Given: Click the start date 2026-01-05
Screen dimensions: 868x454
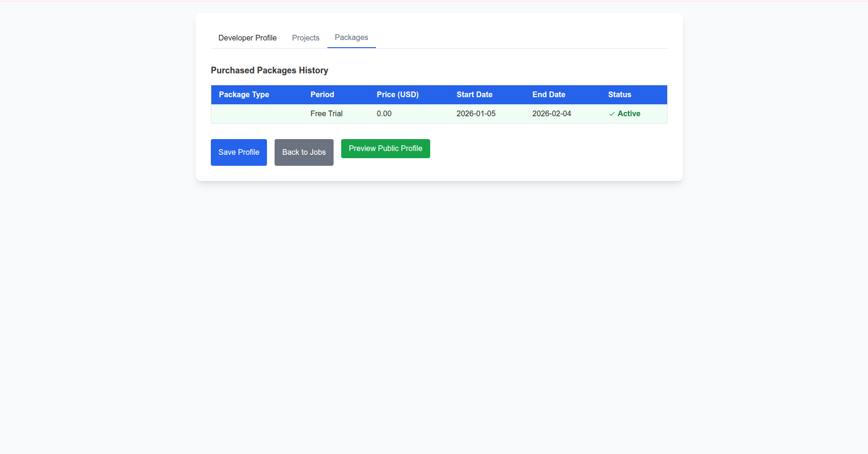Looking at the screenshot, I should click(476, 113).
